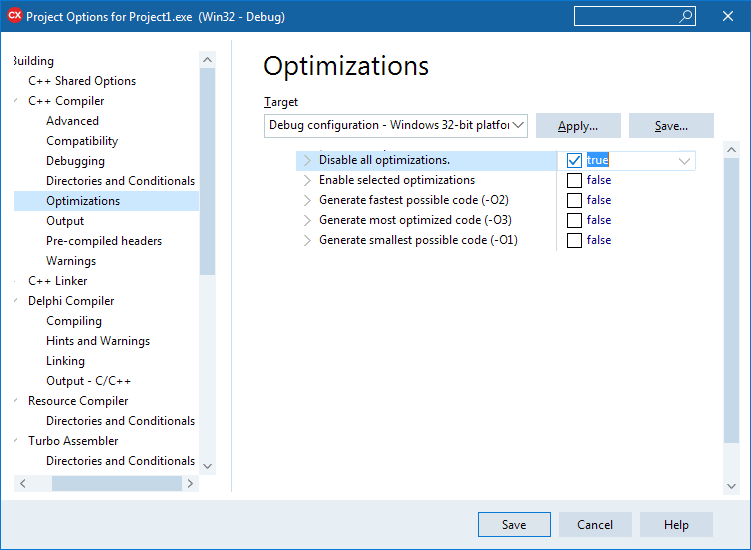Select Hints and Warnings tree item
This screenshot has height=550, width=751.
[x=98, y=341]
